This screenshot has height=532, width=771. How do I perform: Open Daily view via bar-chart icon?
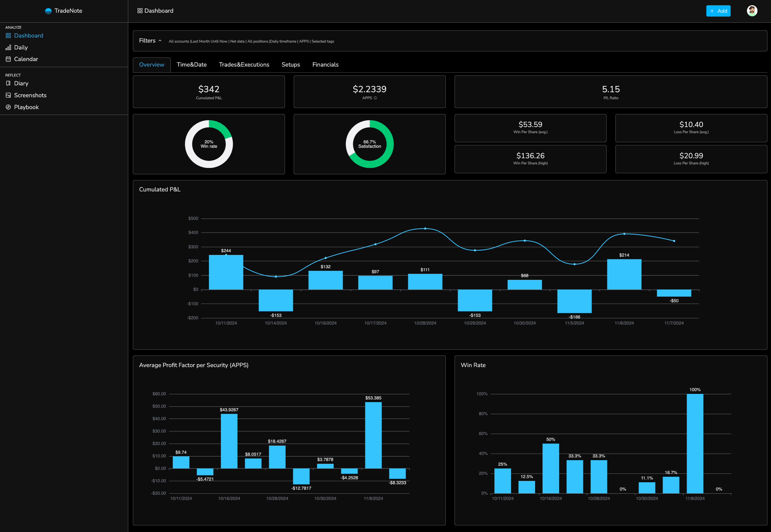coord(8,48)
